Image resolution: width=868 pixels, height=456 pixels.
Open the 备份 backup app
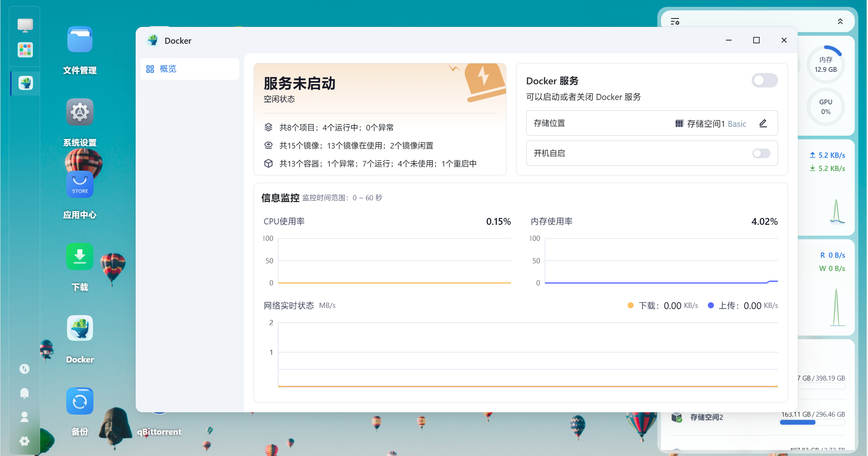80,401
